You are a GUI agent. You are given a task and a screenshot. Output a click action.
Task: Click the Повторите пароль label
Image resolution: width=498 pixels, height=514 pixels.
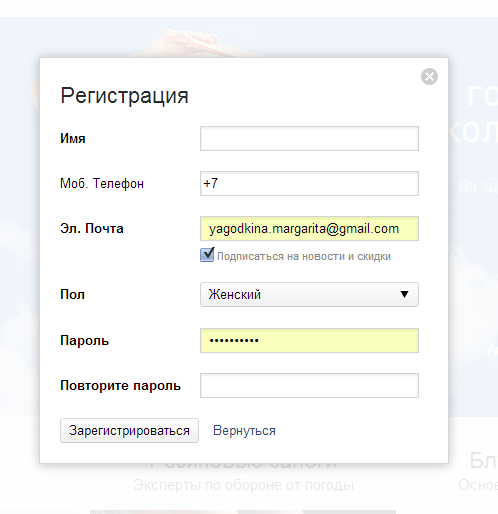pos(120,386)
